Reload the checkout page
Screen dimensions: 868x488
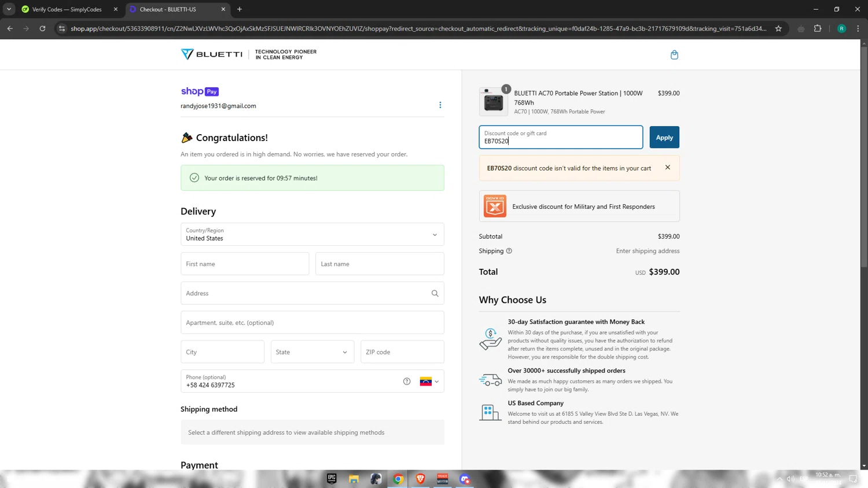coord(42,28)
